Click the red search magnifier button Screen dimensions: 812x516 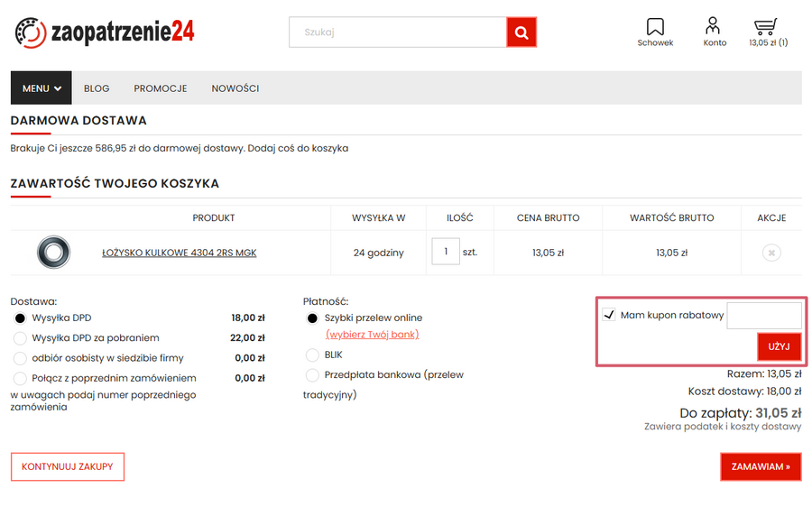(x=521, y=32)
